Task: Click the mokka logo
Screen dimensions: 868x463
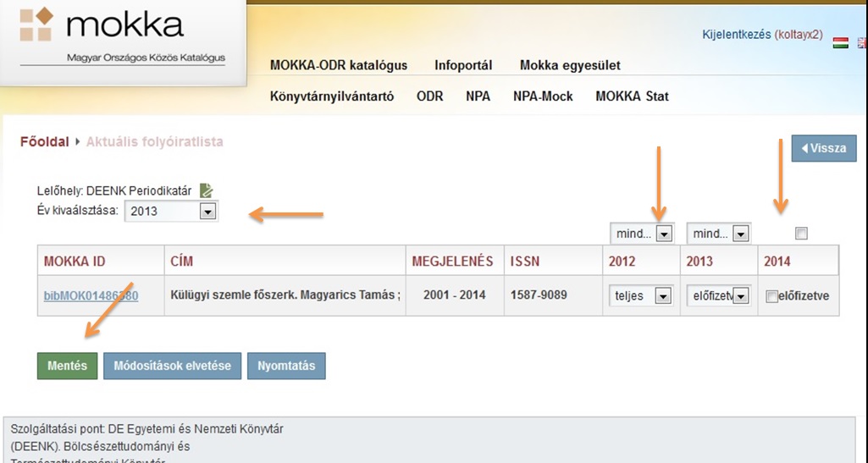Action: point(123,36)
